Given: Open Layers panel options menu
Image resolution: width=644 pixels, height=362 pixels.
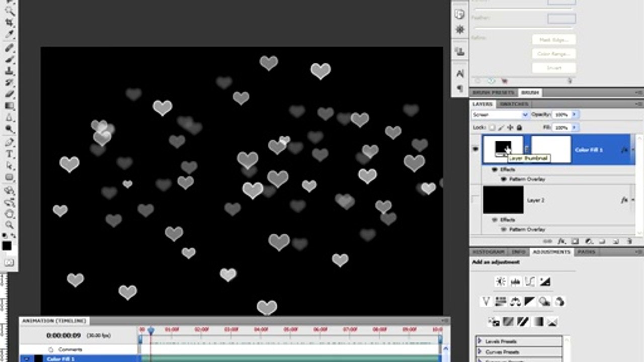Looking at the screenshot, I should pyautogui.click(x=638, y=104).
